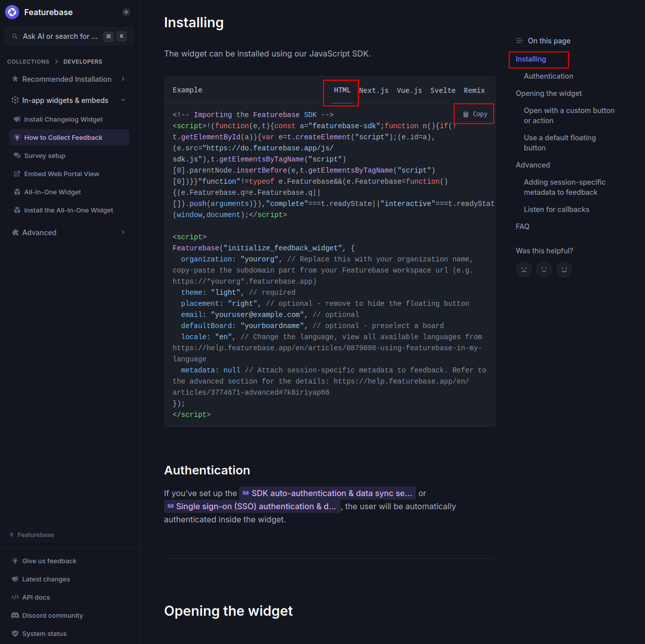Jump to Opening the widget in outline
Image resolution: width=645 pixels, height=644 pixels.
pos(549,93)
